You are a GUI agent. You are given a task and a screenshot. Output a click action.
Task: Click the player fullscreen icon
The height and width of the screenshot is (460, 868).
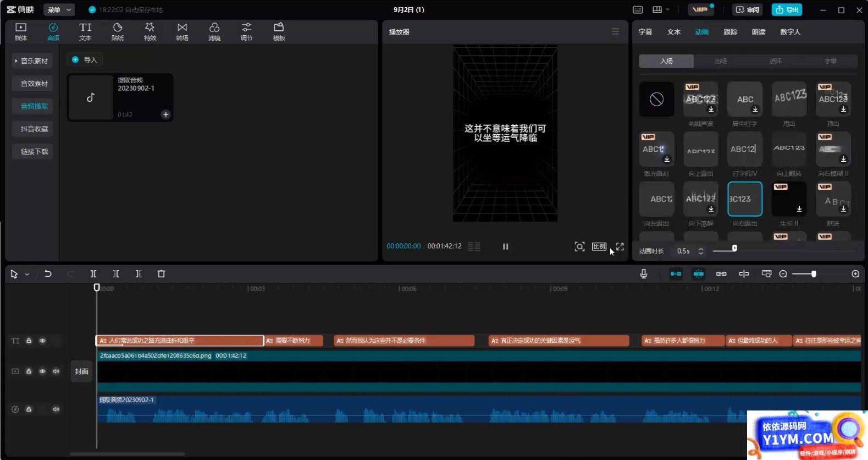(x=620, y=247)
